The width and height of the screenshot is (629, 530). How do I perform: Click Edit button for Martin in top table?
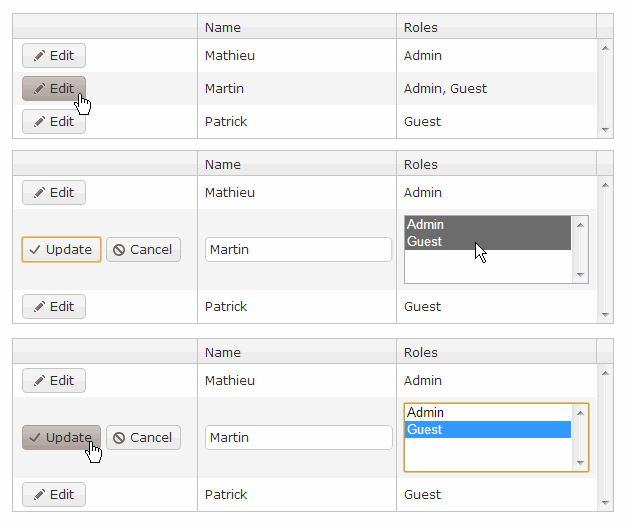54,89
